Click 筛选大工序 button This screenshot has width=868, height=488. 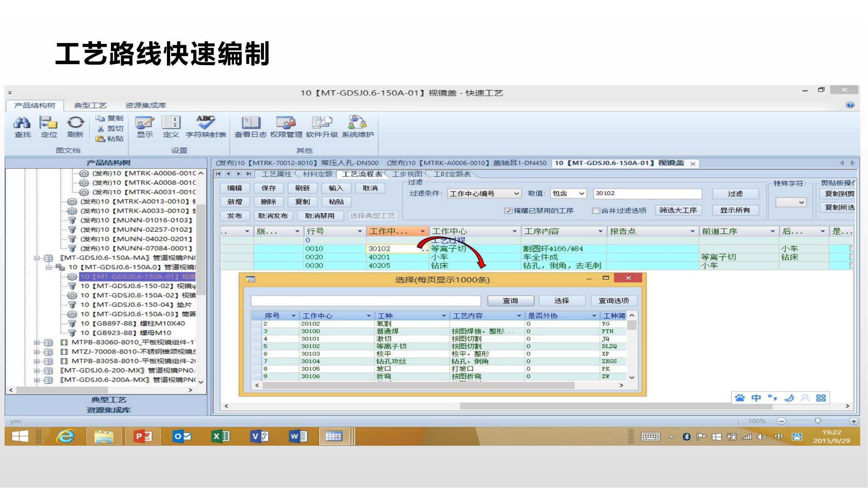[x=678, y=210]
